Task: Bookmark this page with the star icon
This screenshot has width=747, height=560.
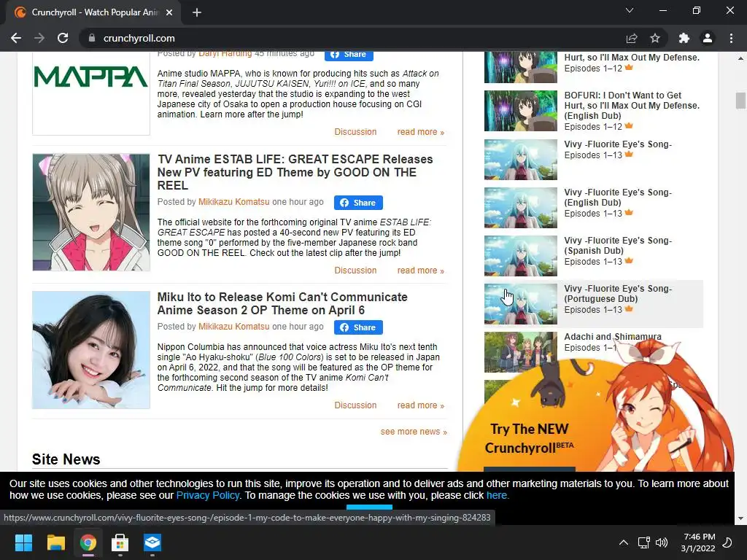Action: point(655,38)
